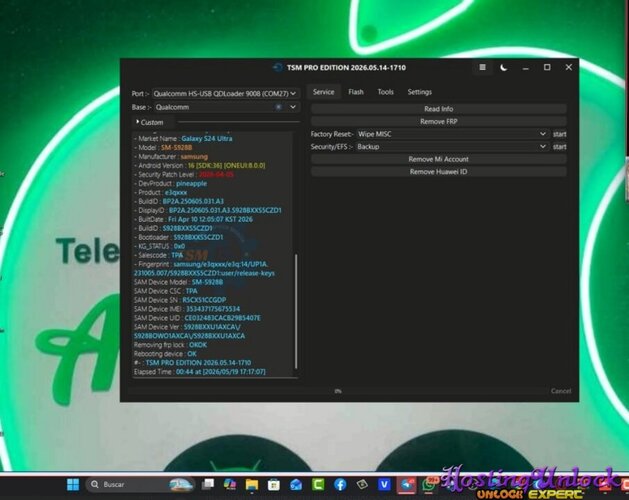
Task: Open Task View from the taskbar
Action: coord(207,484)
